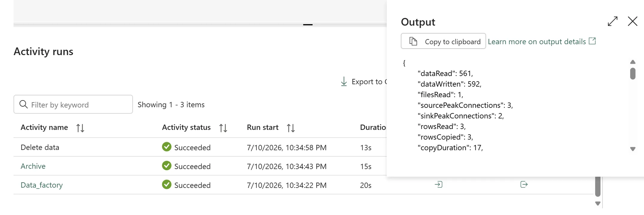644x215 pixels.
Task: Click the Succeeded check icon for Data_factory
Action: (166, 184)
